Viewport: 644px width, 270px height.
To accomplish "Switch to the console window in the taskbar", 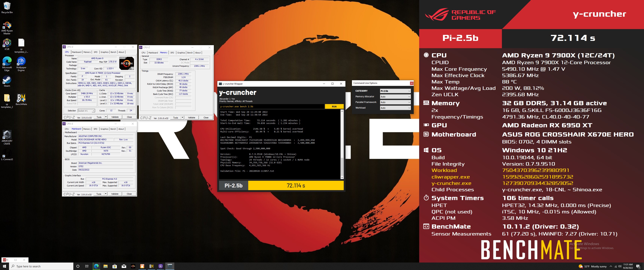I will click(170, 266).
